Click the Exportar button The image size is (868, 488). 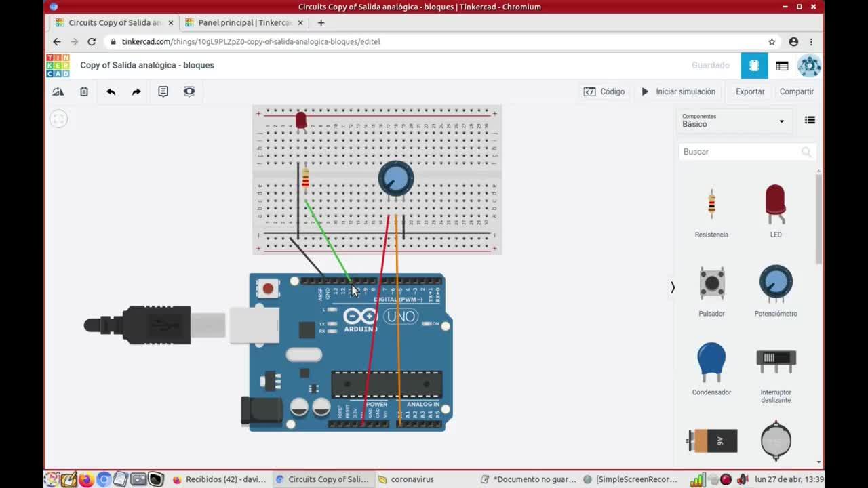coord(749,91)
